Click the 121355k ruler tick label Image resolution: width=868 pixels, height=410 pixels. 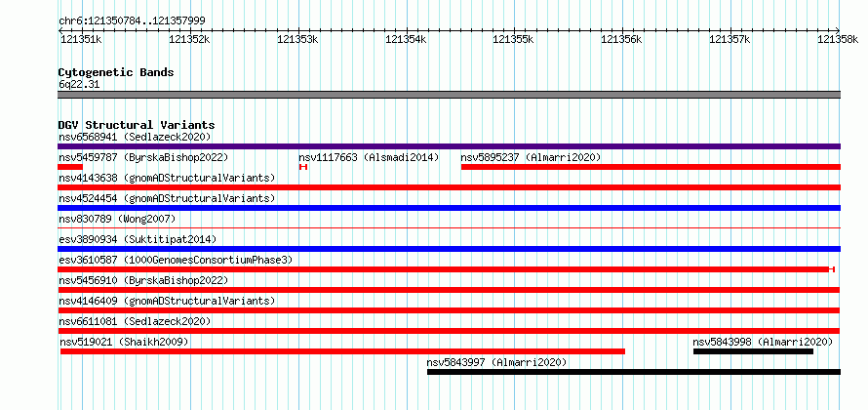coord(513,39)
